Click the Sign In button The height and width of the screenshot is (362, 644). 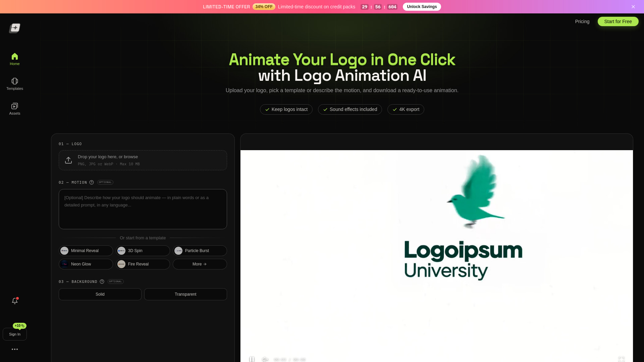point(15,334)
